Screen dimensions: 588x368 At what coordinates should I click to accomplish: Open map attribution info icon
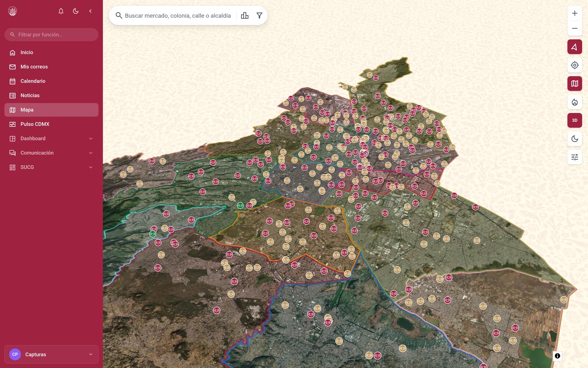[x=557, y=356]
